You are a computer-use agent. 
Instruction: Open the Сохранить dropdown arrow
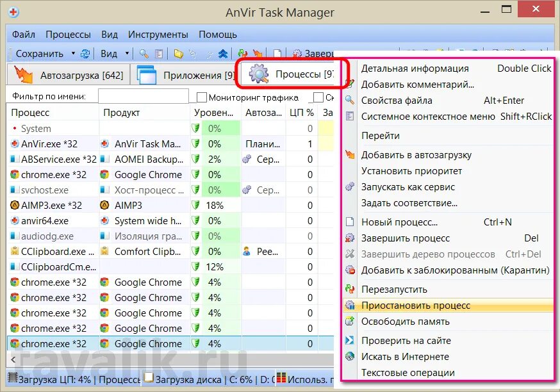point(73,54)
